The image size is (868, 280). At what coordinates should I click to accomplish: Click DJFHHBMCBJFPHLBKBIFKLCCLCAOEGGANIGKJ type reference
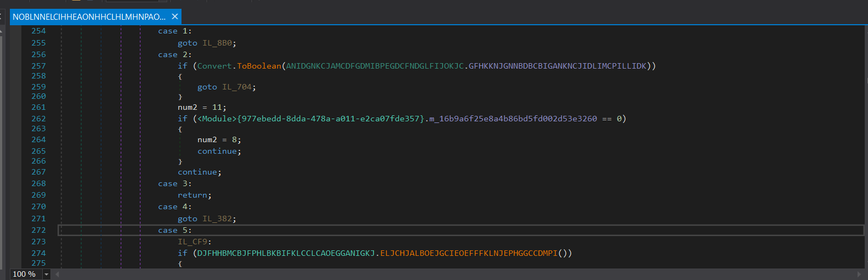tap(286, 253)
